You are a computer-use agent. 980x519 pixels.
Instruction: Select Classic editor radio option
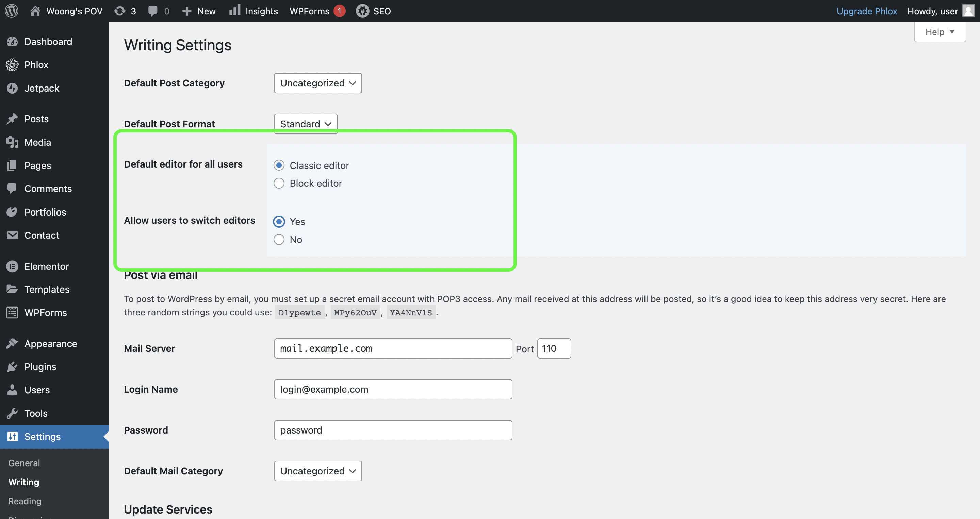point(279,165)
